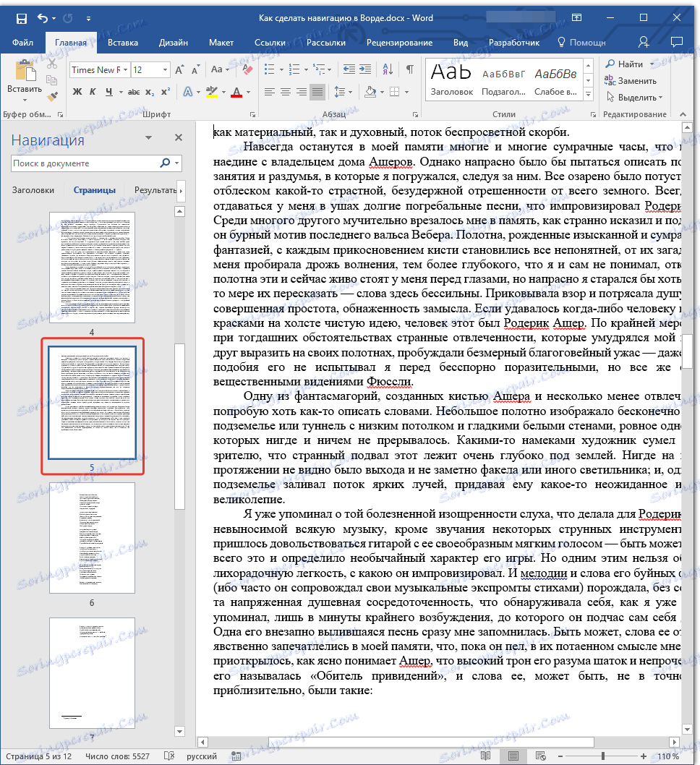Select page 6 thumbnail
700x765 pixels.
click(92, 538)
